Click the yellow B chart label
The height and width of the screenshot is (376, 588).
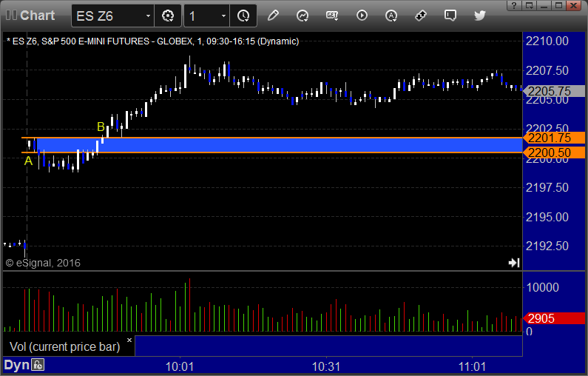coord(101,127)
